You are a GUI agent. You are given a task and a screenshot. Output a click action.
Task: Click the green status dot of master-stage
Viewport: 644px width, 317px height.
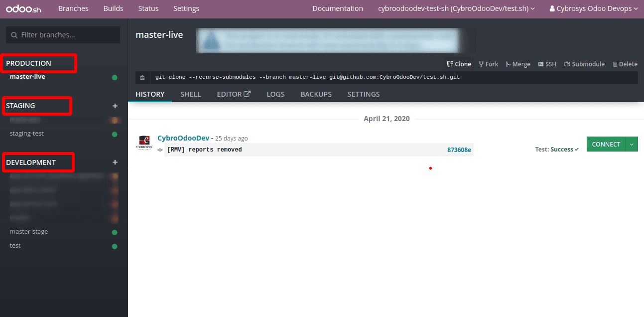click(115, 232)
